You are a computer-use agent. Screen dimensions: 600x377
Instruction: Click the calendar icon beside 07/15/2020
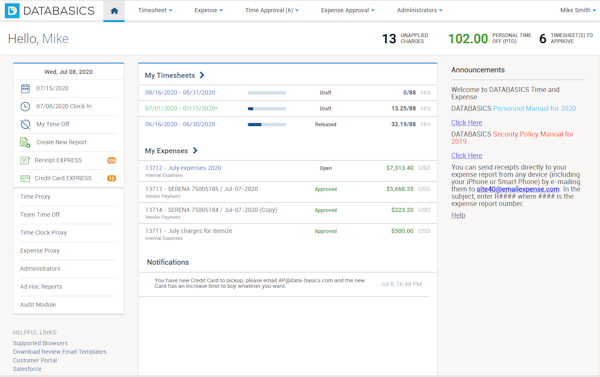click(25, 88)
